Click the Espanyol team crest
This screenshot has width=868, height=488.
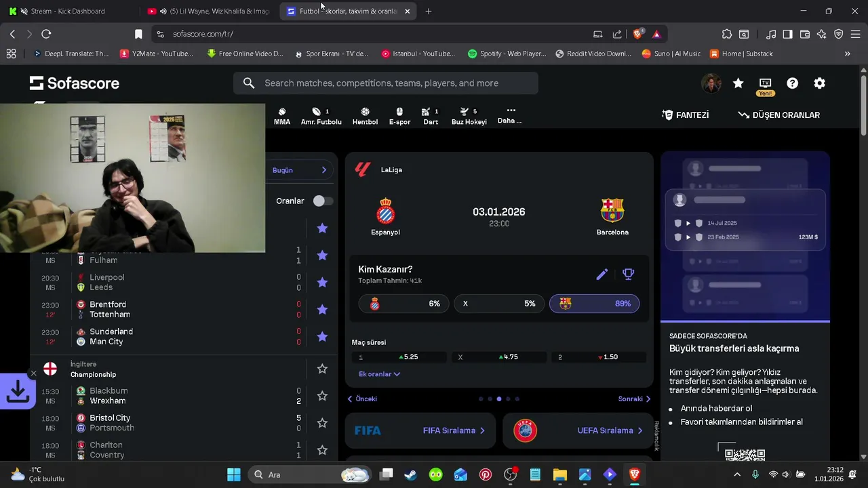(385, 211)
